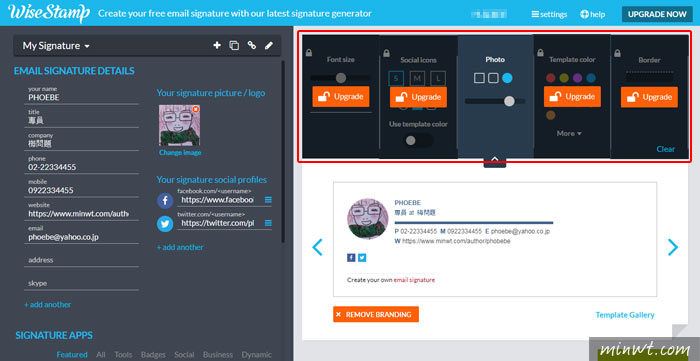700x361 pixels.
Task: Duplicate signature using the copy icon
Action: [234, 46]
